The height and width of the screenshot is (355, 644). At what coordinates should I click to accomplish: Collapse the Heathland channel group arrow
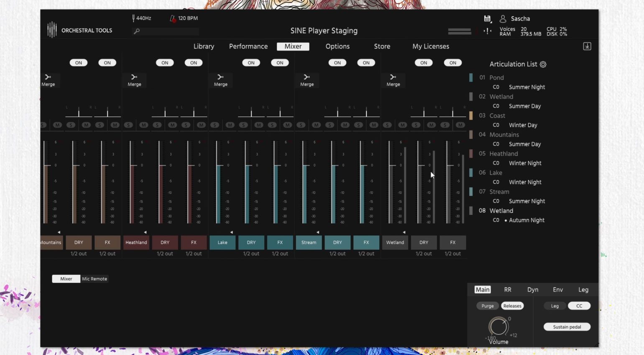pyautogui.click(x=145, y=232)
